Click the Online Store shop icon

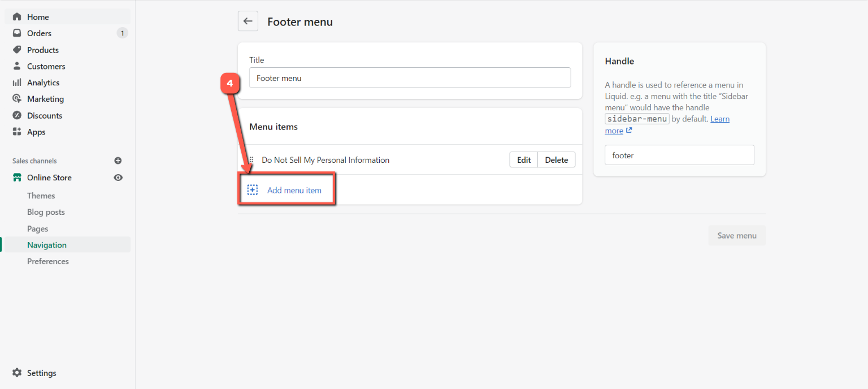point(17,178)
